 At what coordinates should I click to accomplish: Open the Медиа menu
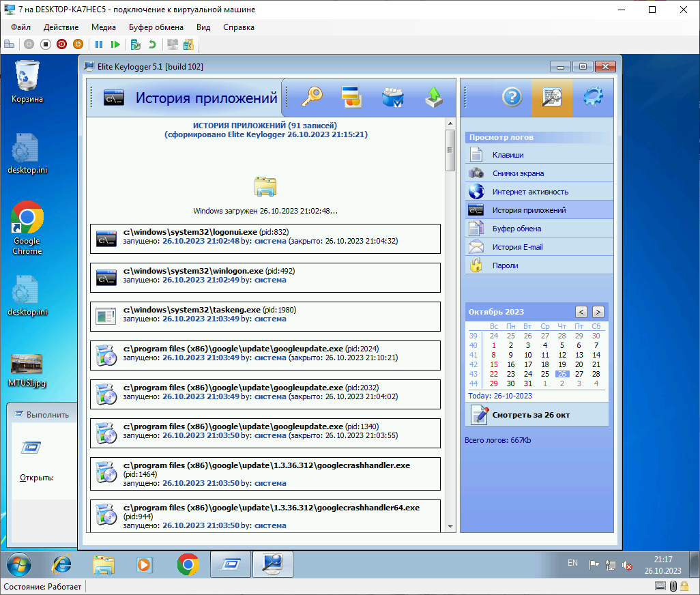pos(104,27)
